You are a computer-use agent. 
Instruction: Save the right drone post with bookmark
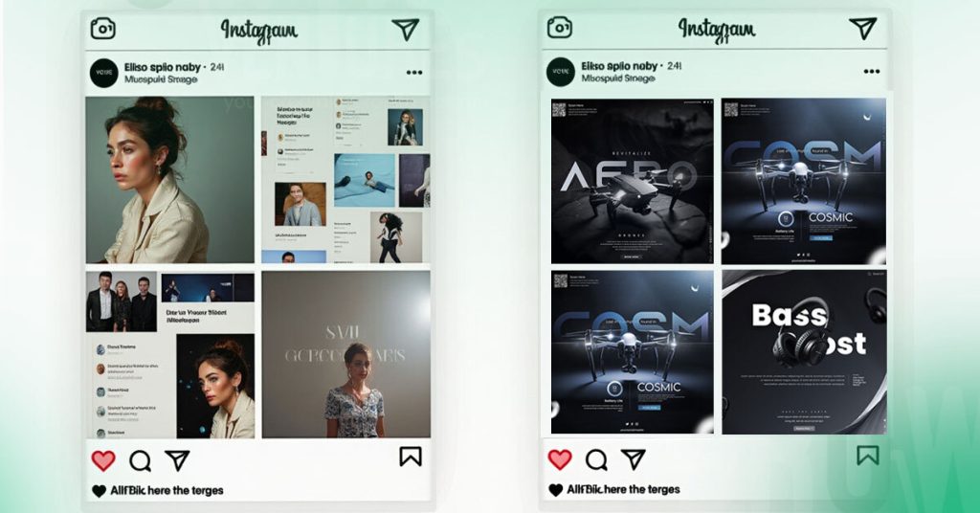[x=867, y=456]
